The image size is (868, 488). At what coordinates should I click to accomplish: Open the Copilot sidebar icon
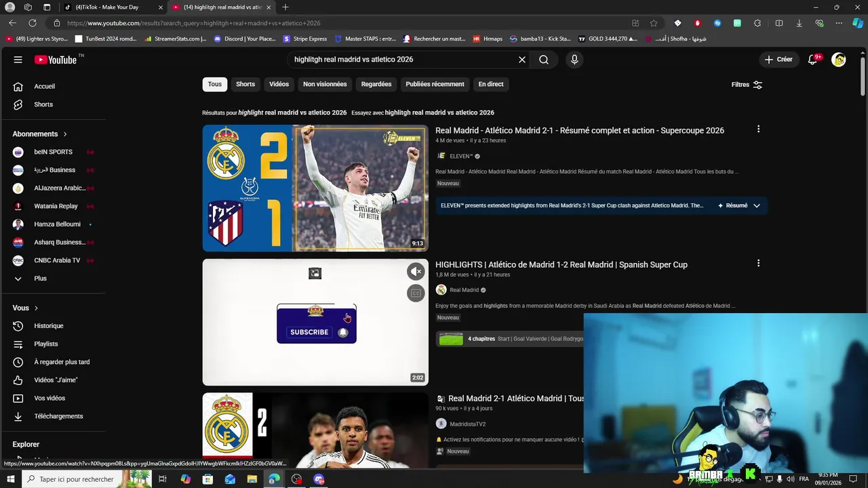858,23
